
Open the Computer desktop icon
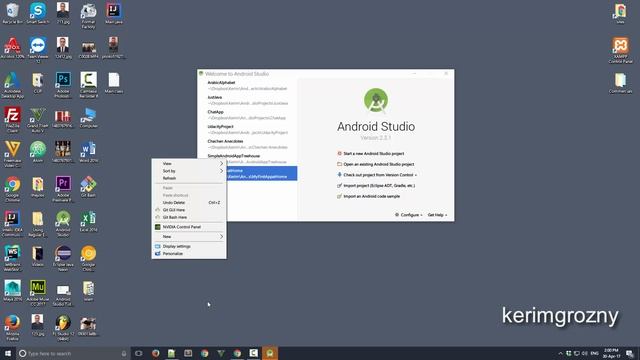[x=88, y=118]
